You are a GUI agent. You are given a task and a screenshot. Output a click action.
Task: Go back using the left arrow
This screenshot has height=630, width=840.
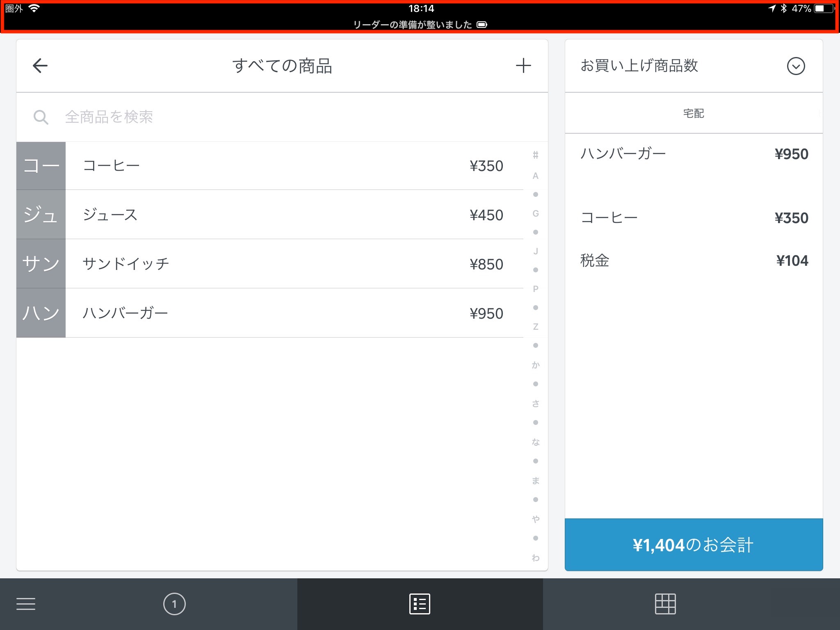40,66
